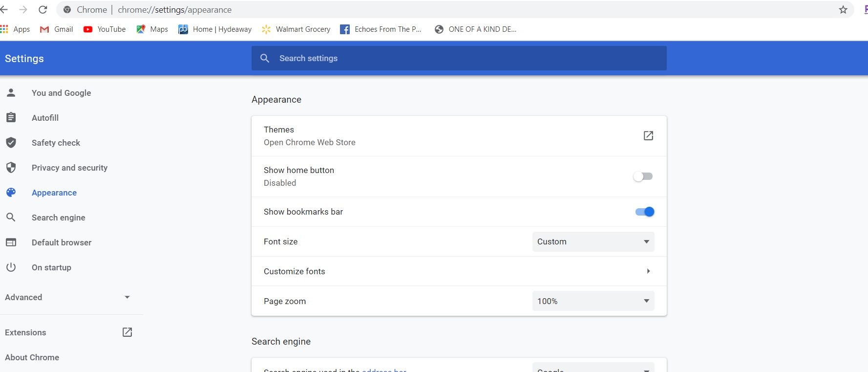This screenshot has width=868, height=372.
Task: Click the Appearance section heading
Action: point(276,100)
